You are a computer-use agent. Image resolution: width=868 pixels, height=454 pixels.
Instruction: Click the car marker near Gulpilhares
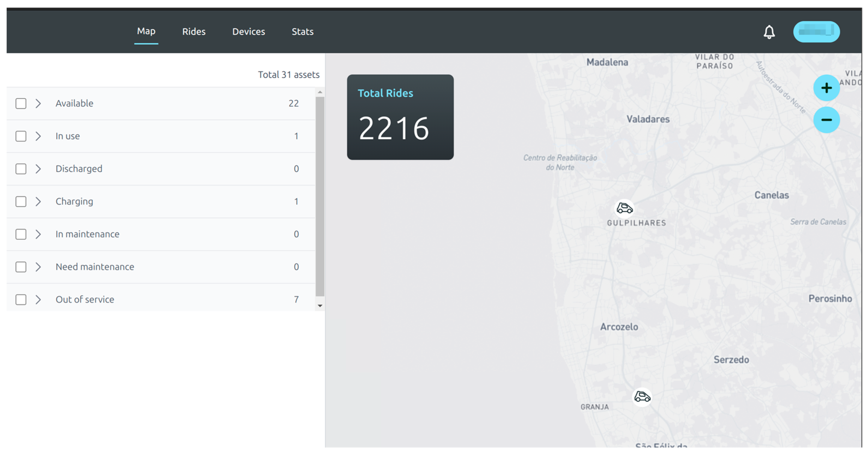pyautogui.click(x=624, y=208)
